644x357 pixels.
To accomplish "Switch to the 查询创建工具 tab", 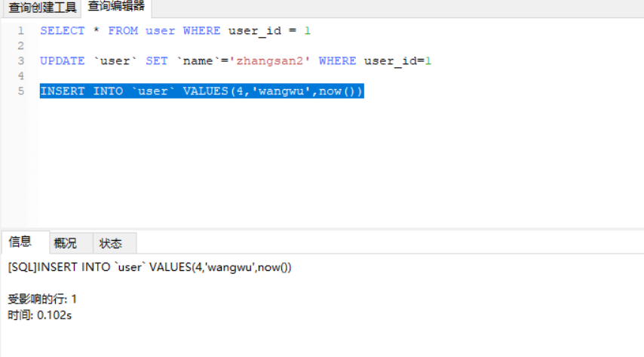I will pos(42,8).
